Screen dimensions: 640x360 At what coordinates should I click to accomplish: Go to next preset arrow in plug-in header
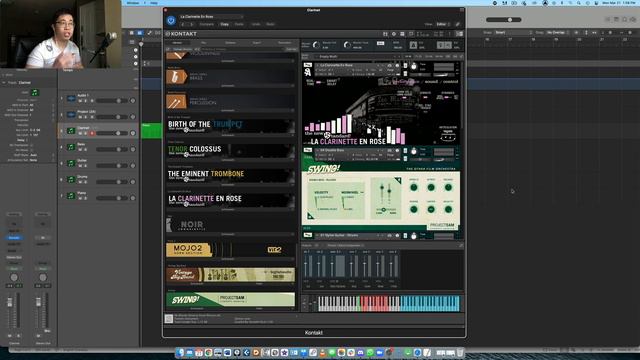click(191, 24)
